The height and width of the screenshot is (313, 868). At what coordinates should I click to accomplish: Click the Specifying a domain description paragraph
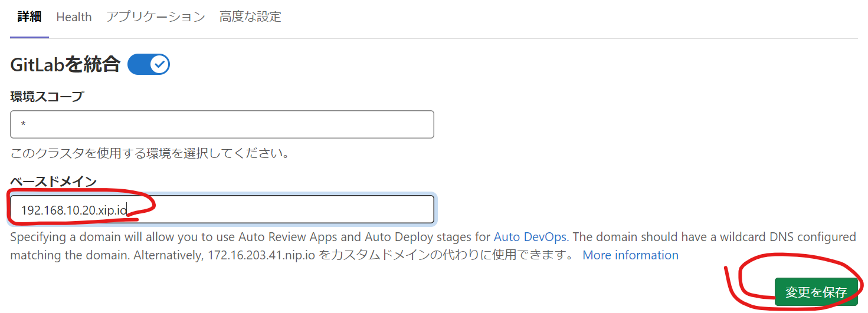click(x=433, y=246)
